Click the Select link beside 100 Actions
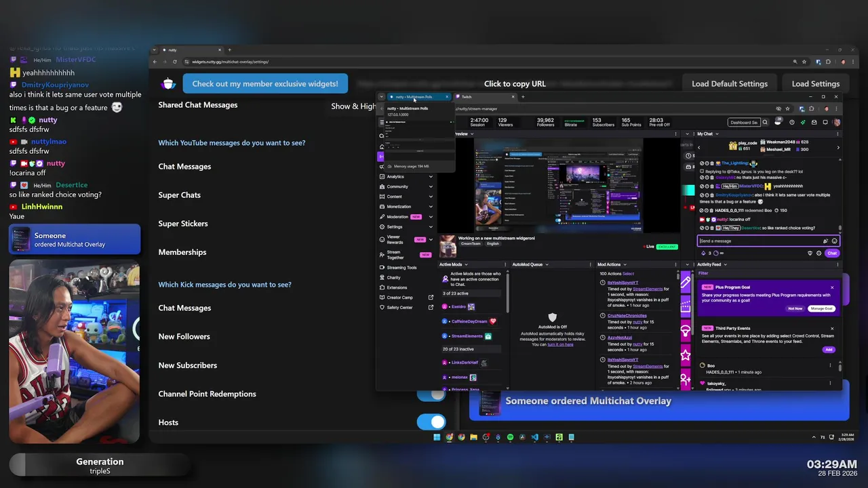868x488 pixels. pos(629,274)
